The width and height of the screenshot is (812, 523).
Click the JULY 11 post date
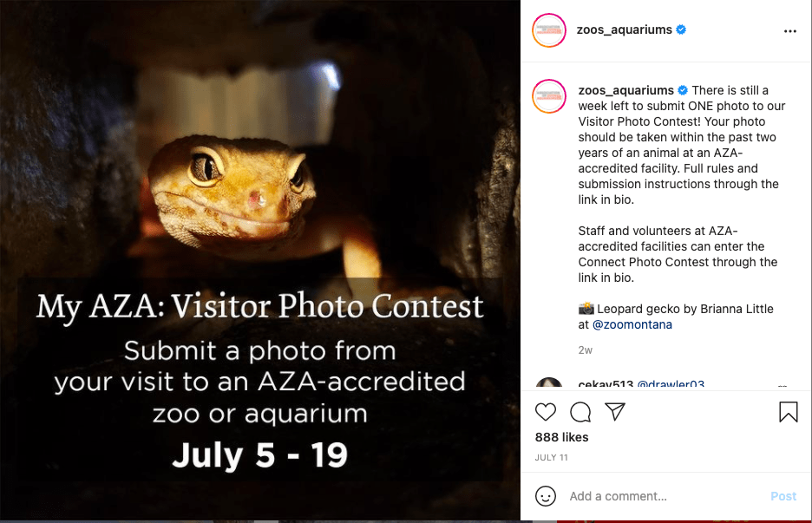click(x=552, y=457)
